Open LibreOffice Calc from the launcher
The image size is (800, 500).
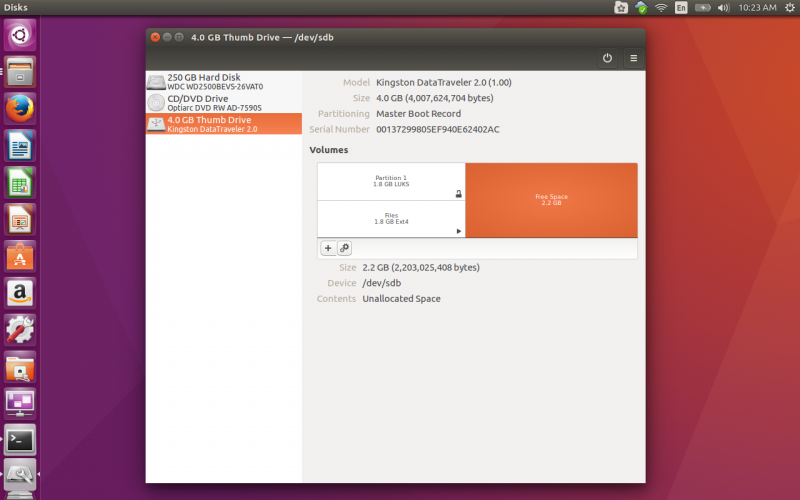(x=20, y=182)
